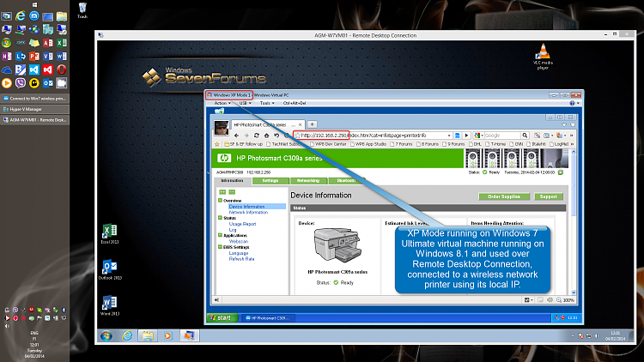This screenshot has width=644, height=362.
Task: Launch the red Visual Studio icon
Action: pos(48,69)
